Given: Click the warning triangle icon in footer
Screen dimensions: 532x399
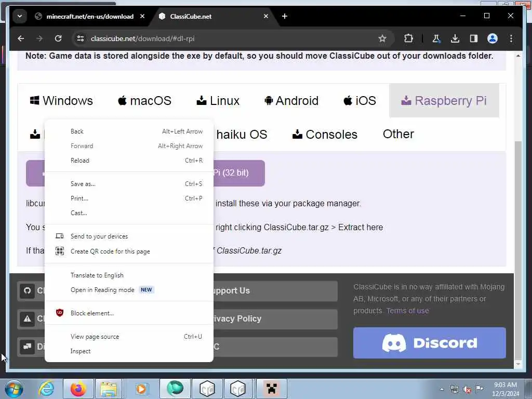Looking at the screenshot, I should click(27, 319).
